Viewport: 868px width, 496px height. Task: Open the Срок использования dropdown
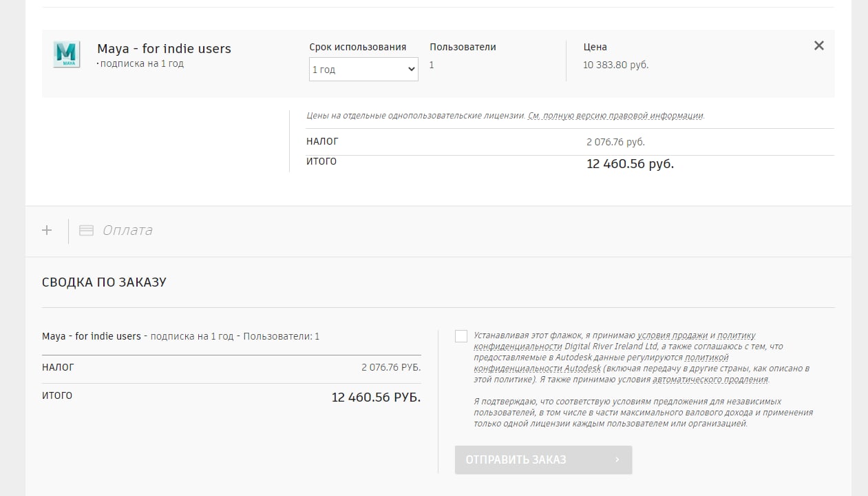point(363,69)
